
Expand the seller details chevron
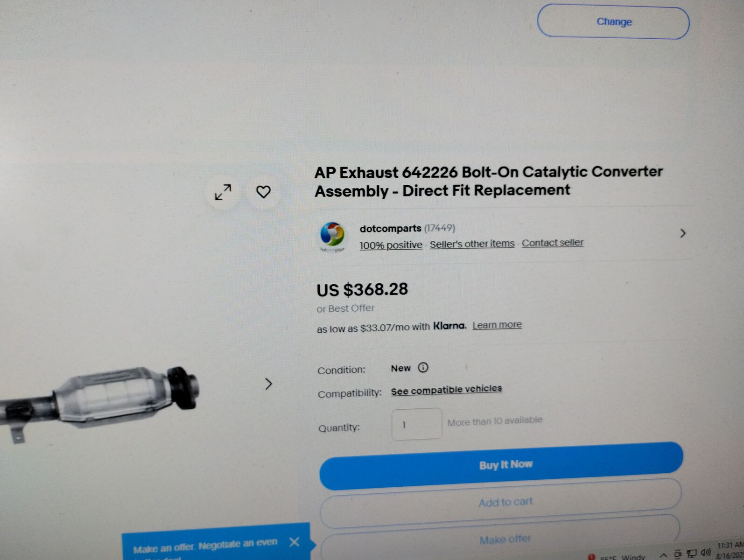[683, 233]
